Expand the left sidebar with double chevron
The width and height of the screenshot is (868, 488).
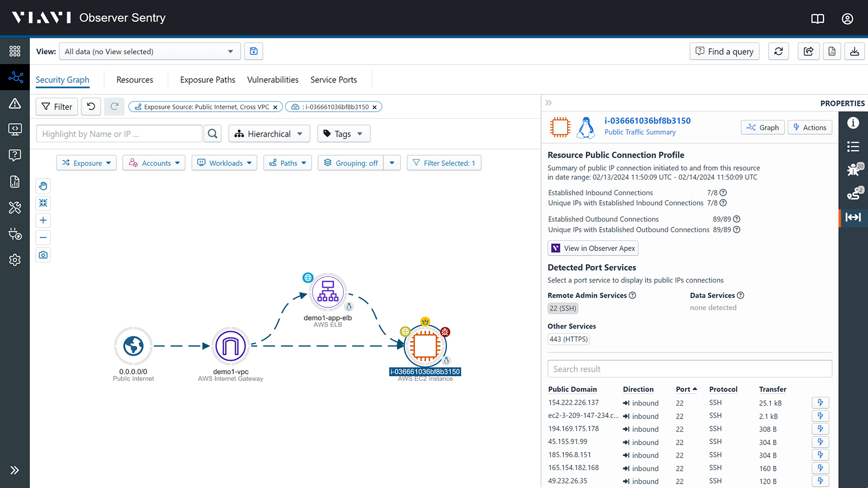[x=15, y=470]
